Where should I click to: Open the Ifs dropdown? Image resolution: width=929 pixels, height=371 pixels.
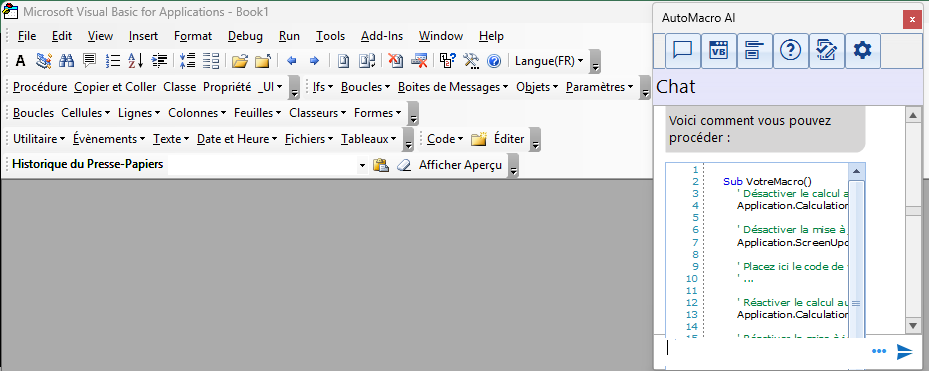[x=323, y=87]
